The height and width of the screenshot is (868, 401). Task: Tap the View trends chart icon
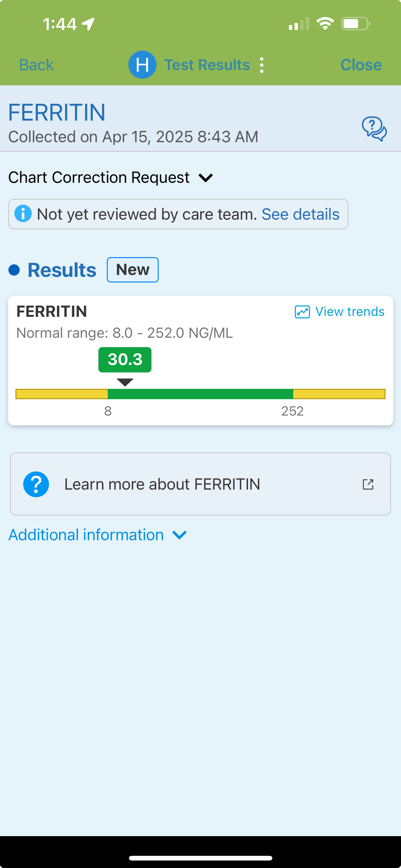(302, 312)
